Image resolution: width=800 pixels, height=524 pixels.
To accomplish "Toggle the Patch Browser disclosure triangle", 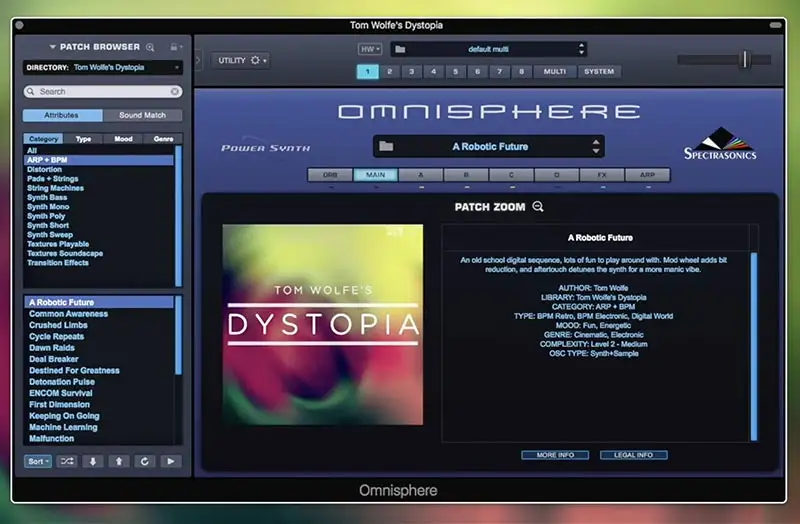I will 53,47.
